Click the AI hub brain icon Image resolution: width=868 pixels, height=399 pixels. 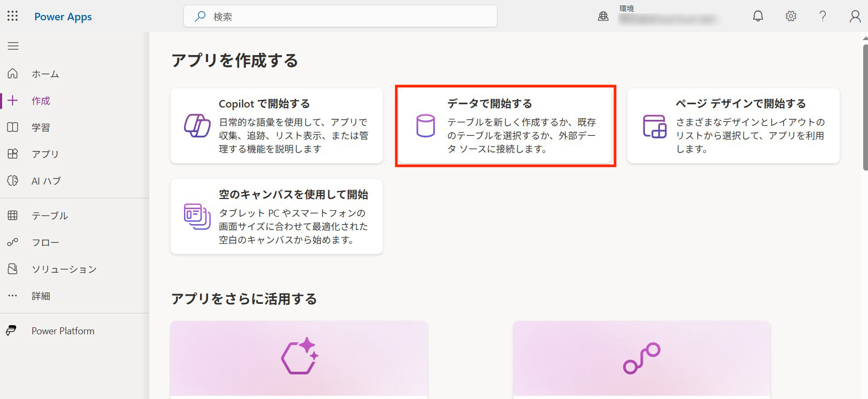pyautogui.click(x=13, y=180)
